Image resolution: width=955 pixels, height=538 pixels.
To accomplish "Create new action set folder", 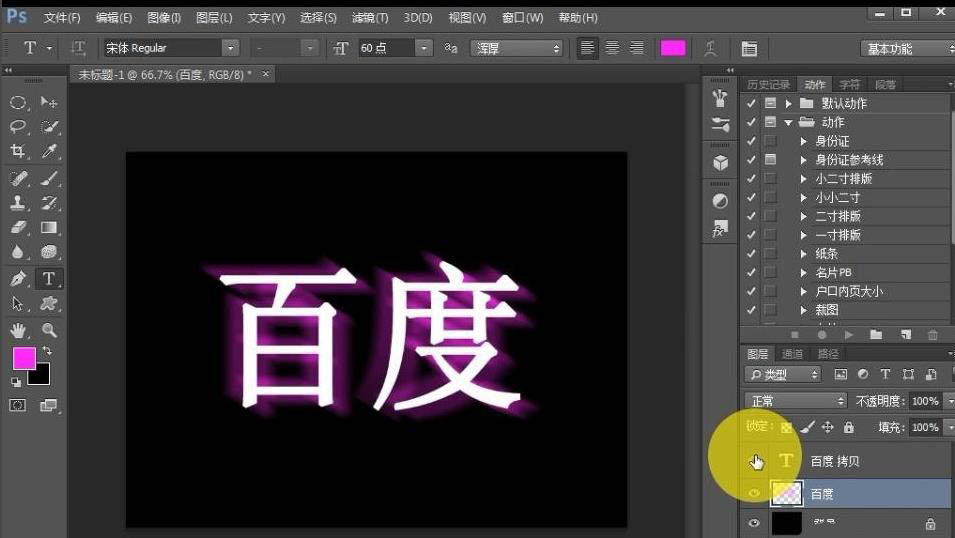I will (876, 334).
